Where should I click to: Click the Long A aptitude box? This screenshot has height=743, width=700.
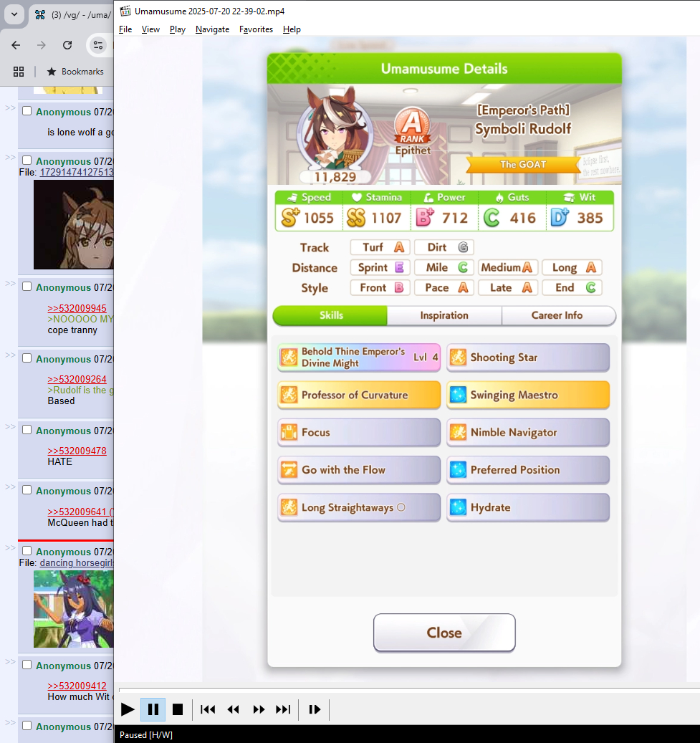[572, 267]
